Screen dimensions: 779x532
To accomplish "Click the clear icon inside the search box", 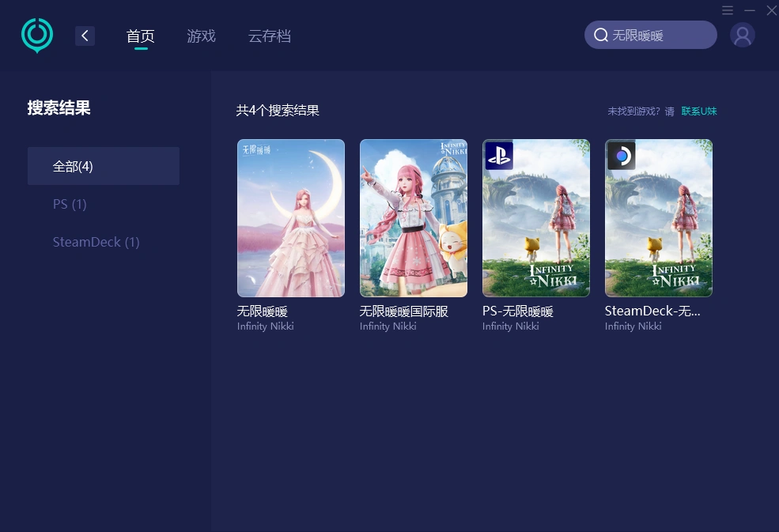I will pyautogui.click(x=704, y=35).
